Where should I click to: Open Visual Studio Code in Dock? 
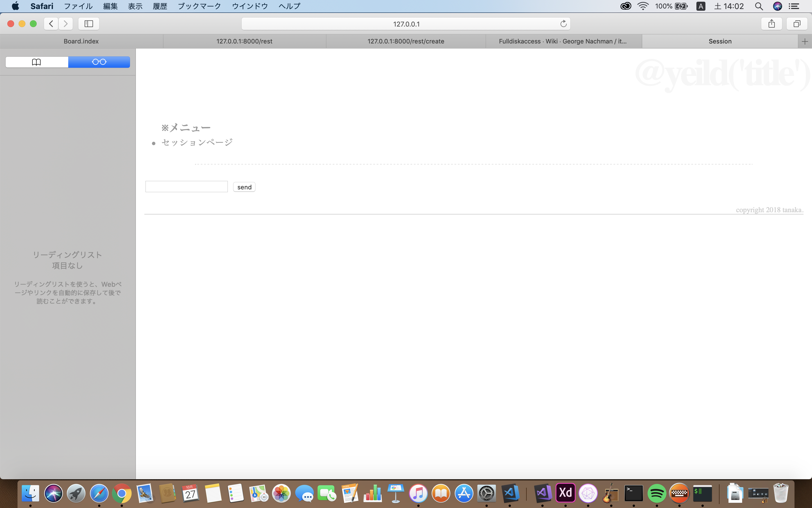510,493
